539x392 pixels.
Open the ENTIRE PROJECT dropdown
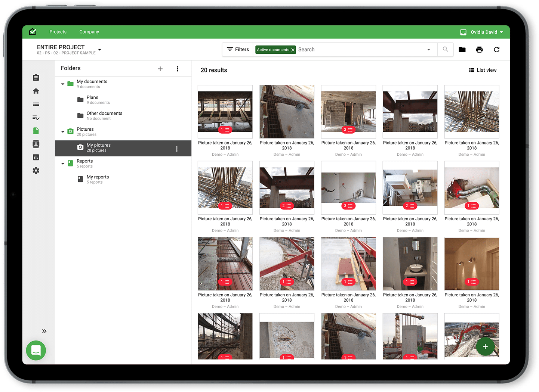pyautogui.click(x=99, y=50)
